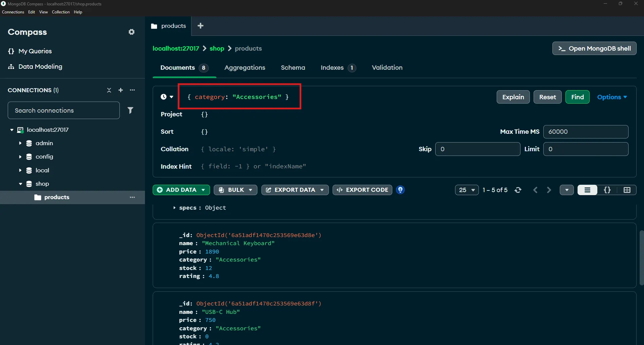Expand the specs Object field
Image resolution: width=644 pixels, height=345 pixels.
point(175,208)
